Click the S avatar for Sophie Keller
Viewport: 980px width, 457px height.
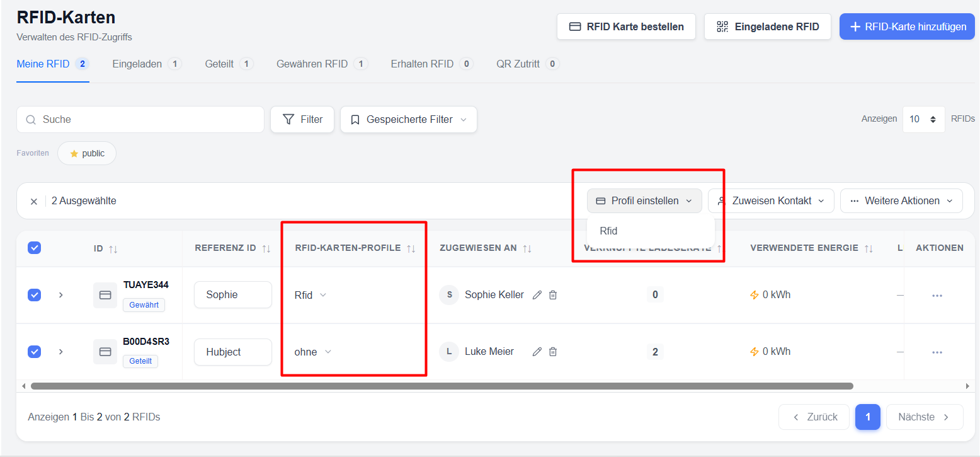(x=449, y=295)
